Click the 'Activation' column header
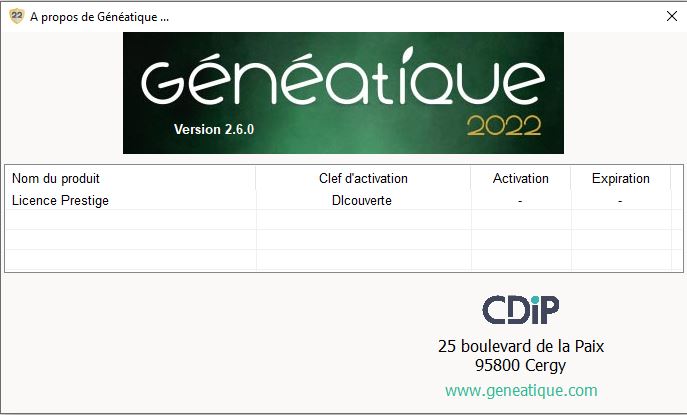 pos(521,178)
